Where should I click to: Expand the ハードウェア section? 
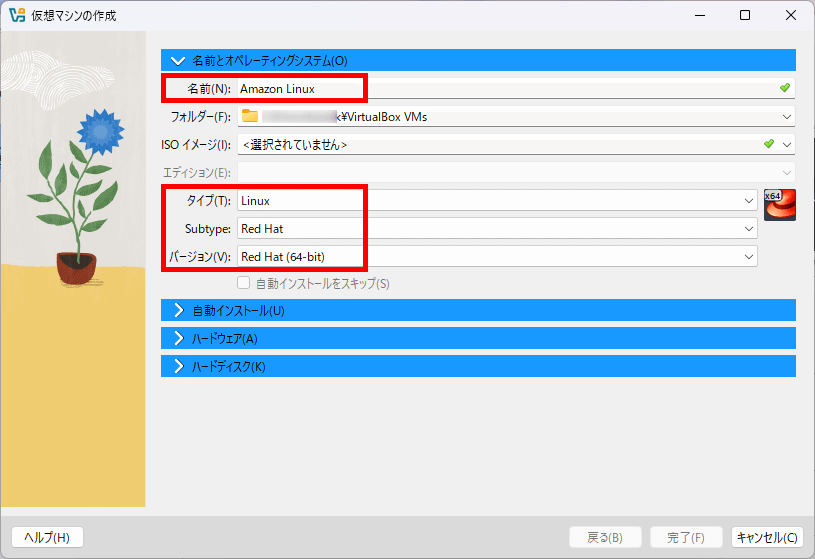point(478,338)
